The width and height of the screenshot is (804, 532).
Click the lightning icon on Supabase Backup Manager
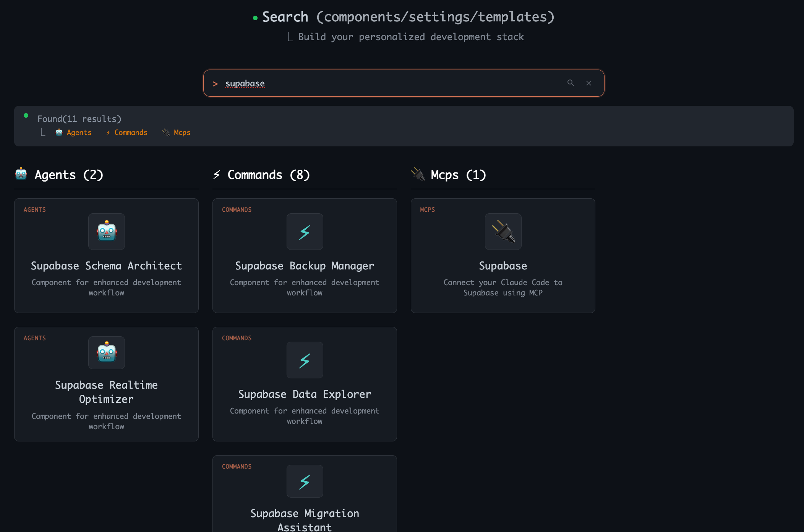click(305, 232)
